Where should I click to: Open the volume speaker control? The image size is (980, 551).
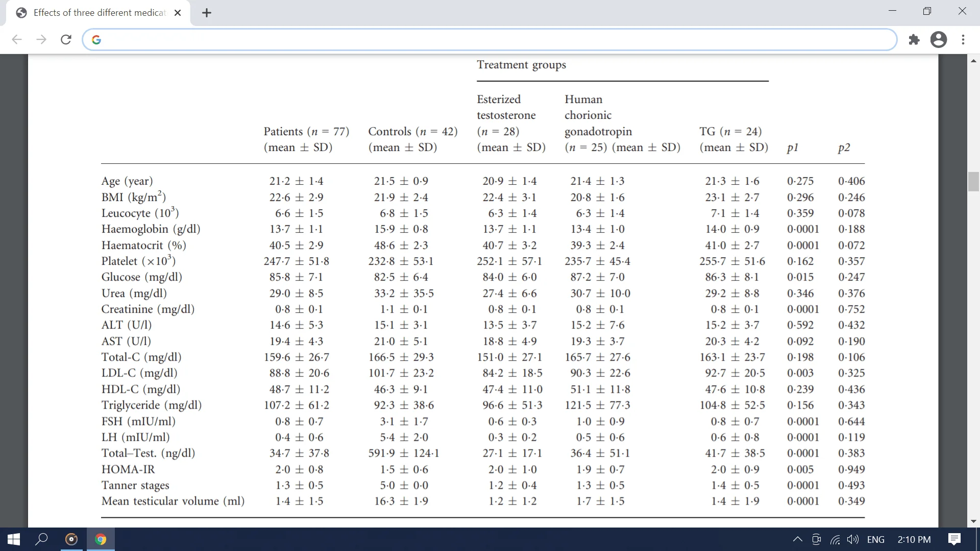click(x=852, y=539)
